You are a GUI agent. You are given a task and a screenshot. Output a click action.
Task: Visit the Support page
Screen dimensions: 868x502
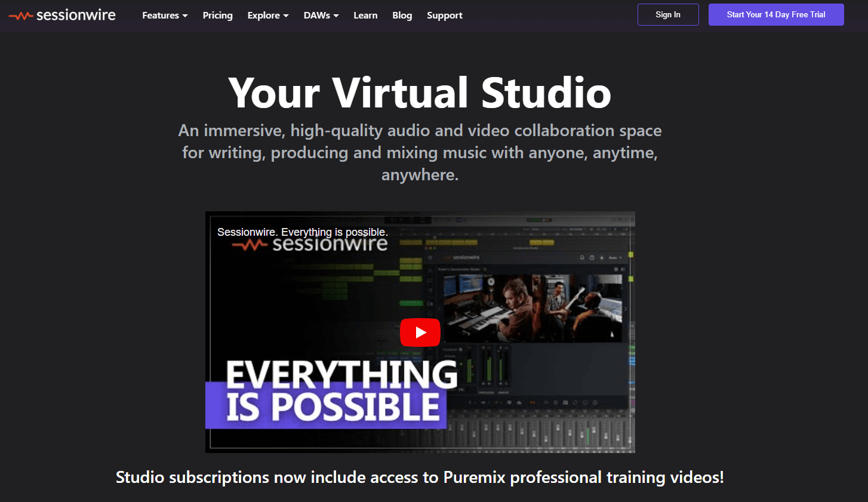pyautogui.click(x=444, y=16)
